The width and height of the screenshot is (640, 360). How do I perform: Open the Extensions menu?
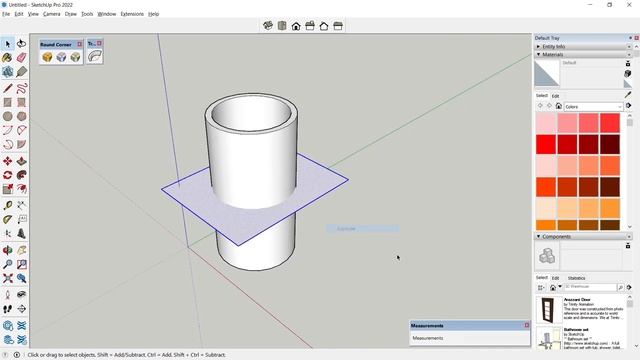point(132,14)
